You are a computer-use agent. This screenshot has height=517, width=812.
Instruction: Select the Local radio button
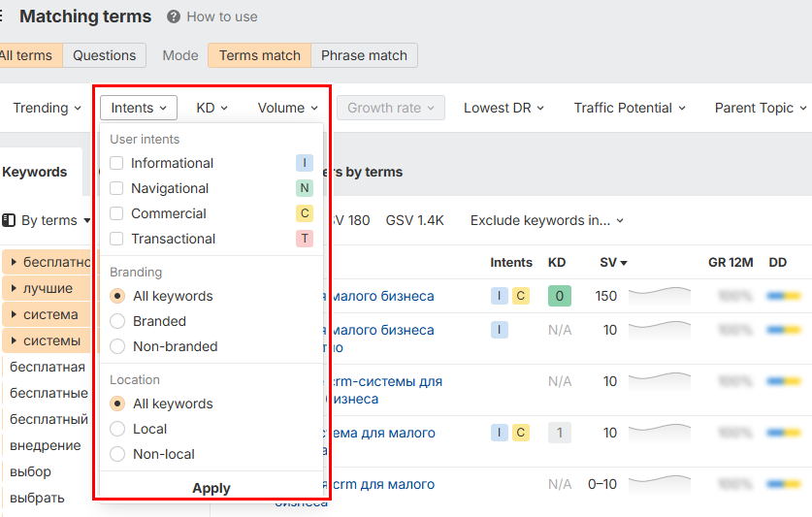(x=117, y=429)
